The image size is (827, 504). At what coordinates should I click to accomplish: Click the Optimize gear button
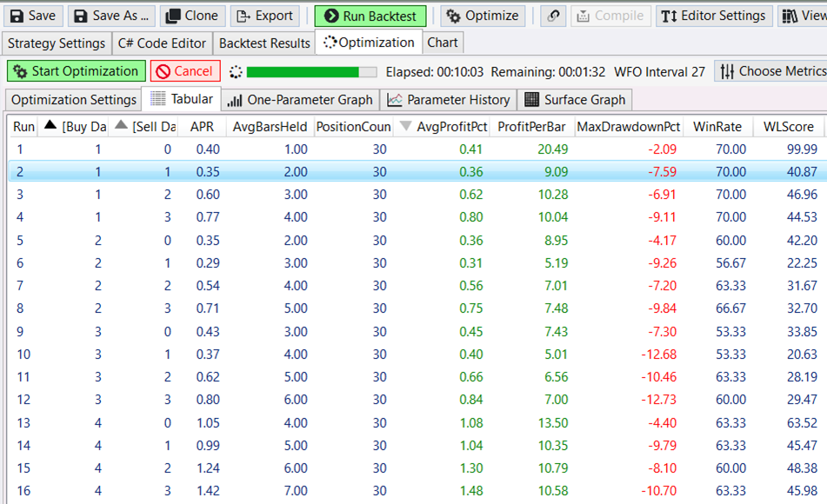(x=483, y=16)
